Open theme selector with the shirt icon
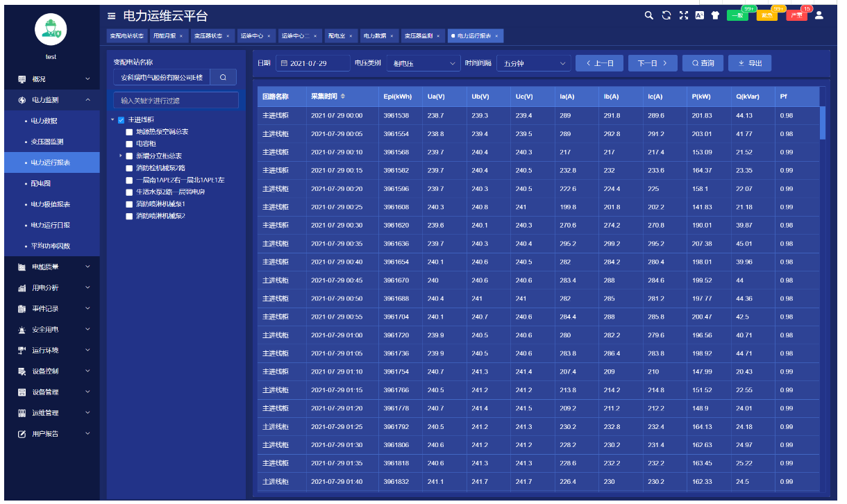 (x=716, y=15)
